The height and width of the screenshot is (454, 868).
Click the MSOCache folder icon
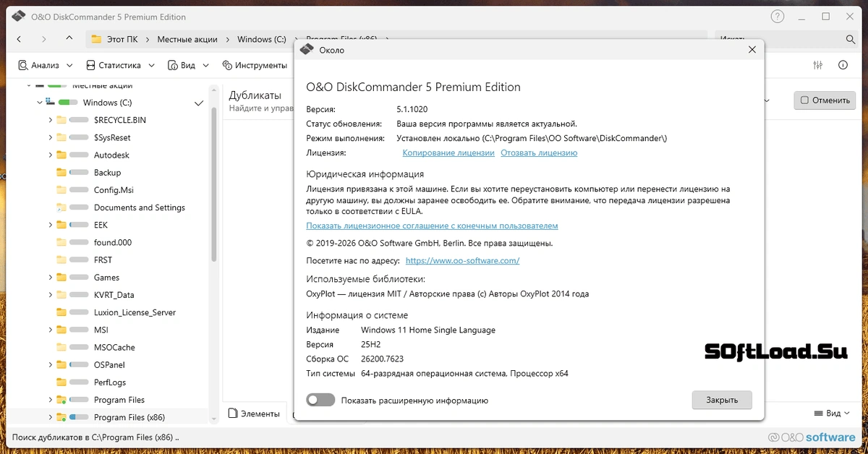61,348
